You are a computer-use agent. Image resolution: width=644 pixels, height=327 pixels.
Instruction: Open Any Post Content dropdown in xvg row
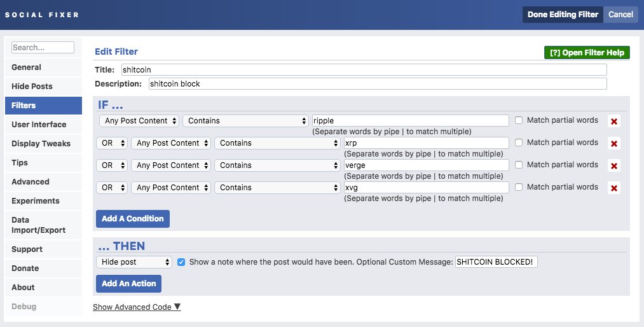(171, 187)
